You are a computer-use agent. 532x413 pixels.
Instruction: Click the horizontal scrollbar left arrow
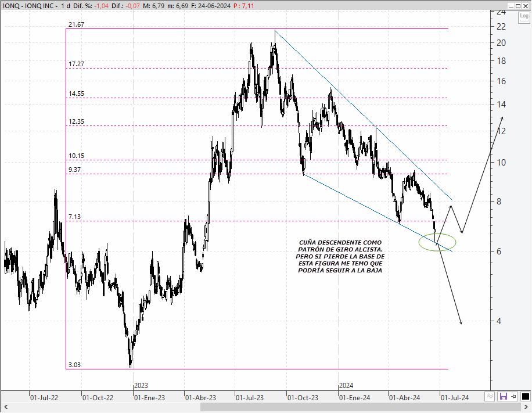pos(5,407)
